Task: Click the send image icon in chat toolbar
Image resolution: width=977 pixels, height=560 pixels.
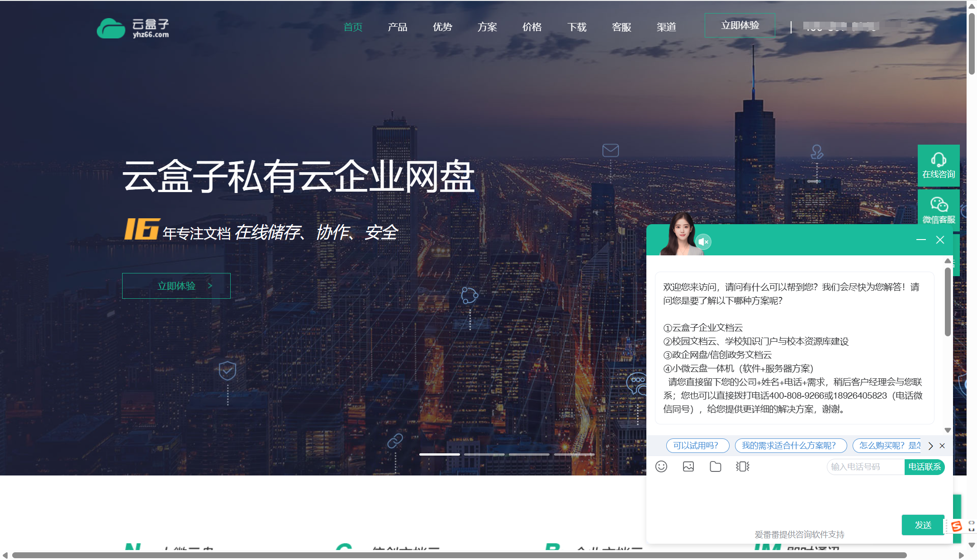Action: (x=688, y=466)
